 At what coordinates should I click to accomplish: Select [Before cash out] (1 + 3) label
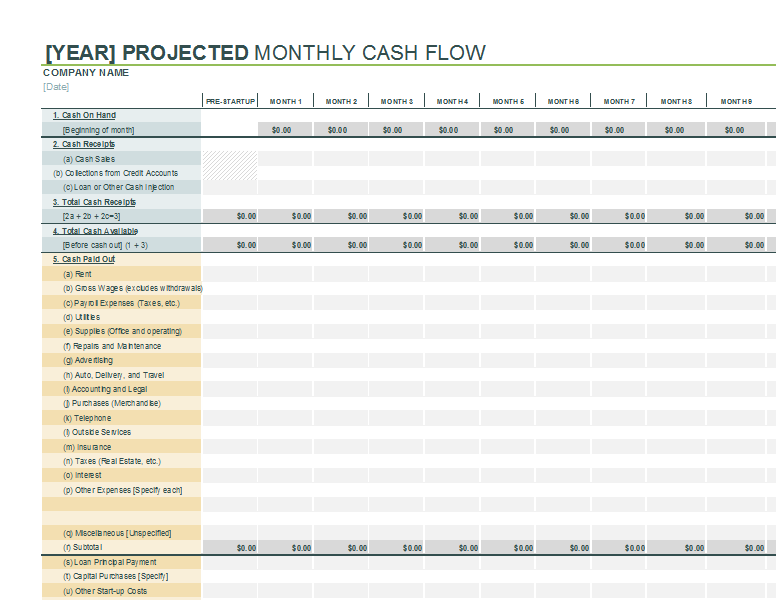coord(105,245)
